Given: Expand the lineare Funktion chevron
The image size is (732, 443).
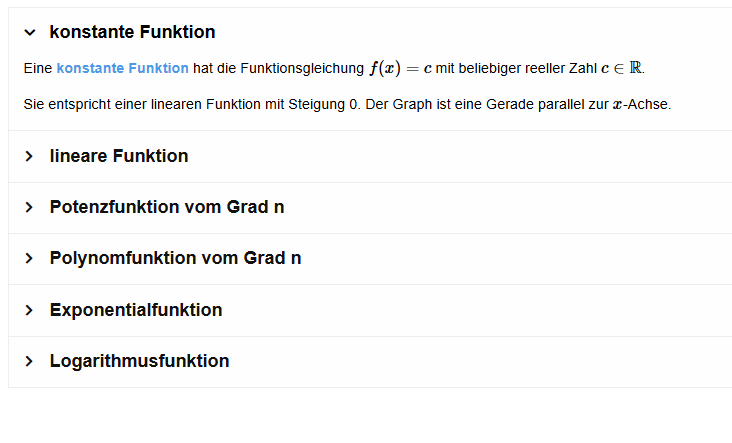Looking at the screenshot, I should pyautogui.click(x=29, y=156).
